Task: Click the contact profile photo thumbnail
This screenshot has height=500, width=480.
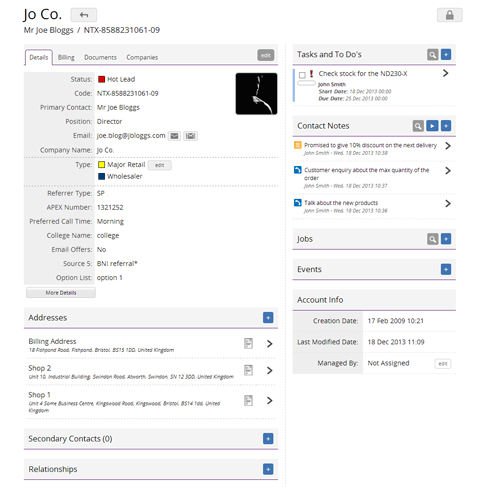Action: tap(256, 94)
